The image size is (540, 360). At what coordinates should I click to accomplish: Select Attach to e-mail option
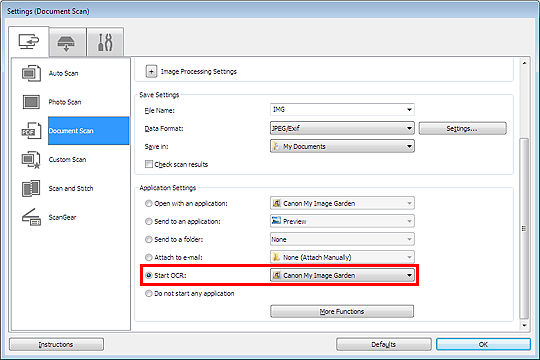(148, 257)
